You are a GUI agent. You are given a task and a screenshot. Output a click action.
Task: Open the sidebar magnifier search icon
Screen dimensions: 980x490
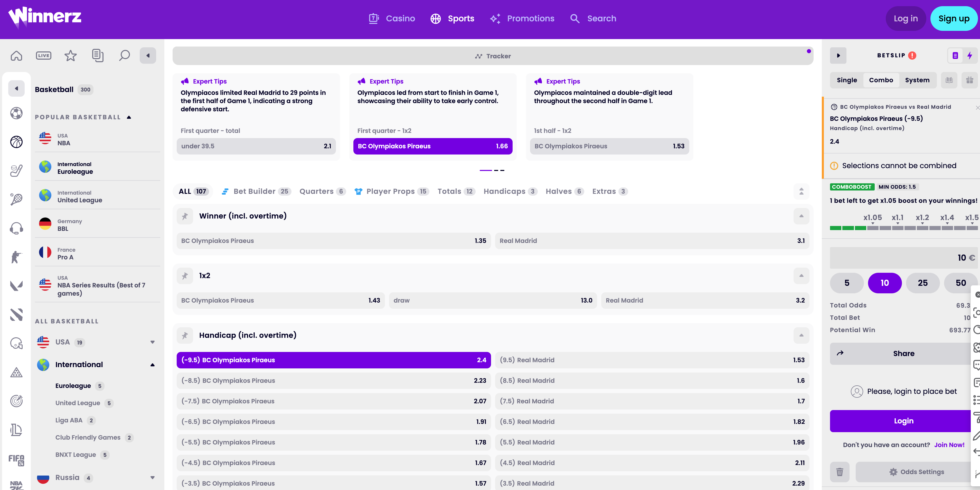point(124,56)
